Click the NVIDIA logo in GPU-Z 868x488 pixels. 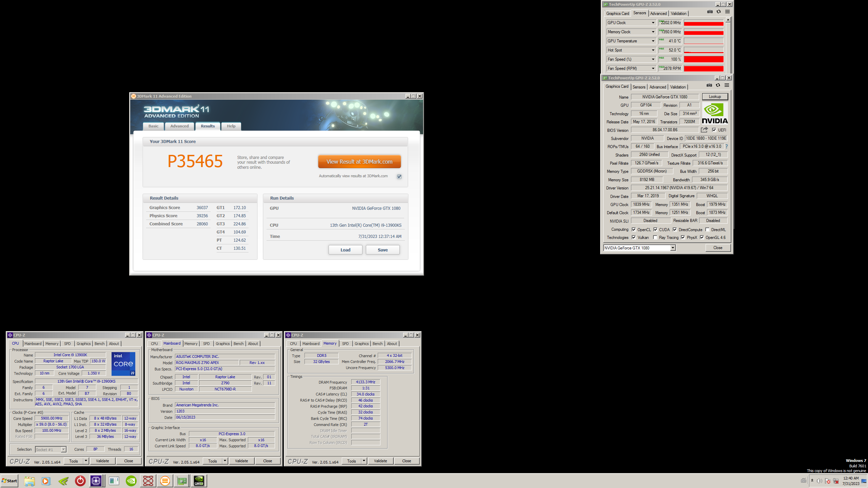[x=715, y=114]
